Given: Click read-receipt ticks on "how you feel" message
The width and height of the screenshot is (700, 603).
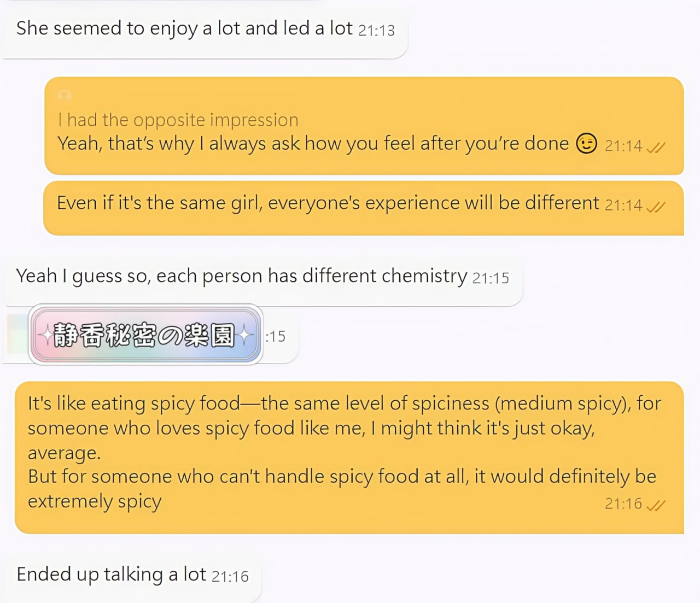Looking at the screenshot, I should [x=656, y=147].
